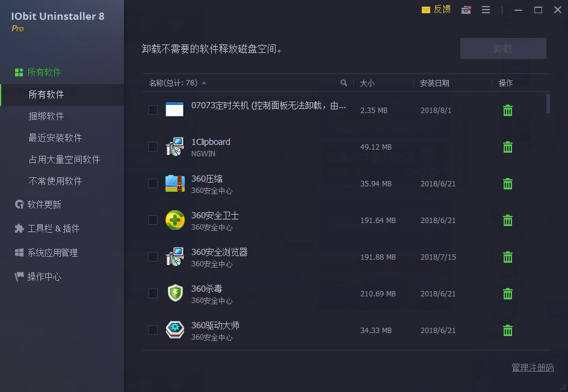Screen dimensions: 568x392
Task: Click the 360杀毒 shield icon
Action: coord(175,293)
